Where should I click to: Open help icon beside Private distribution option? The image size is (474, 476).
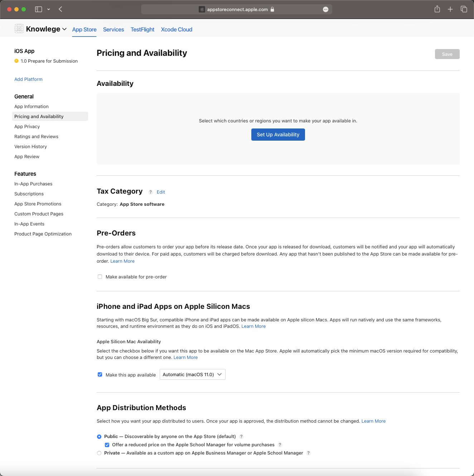pos(309,453)
